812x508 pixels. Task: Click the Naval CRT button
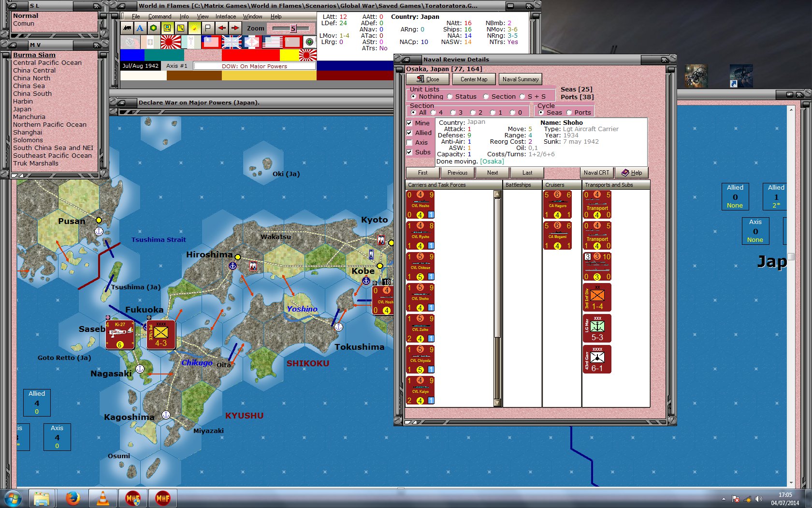[x=596, y=173]
